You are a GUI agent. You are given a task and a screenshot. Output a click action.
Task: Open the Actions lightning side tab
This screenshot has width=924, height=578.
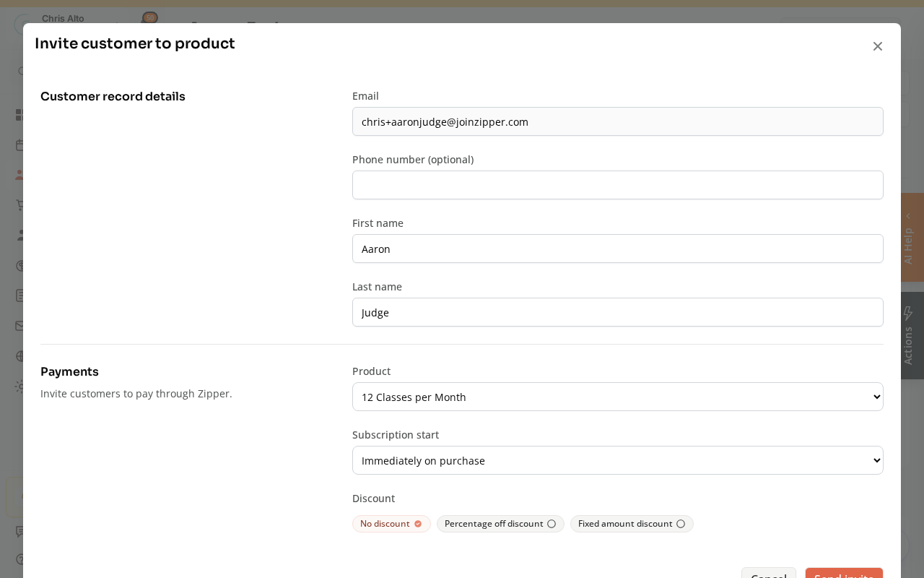[x=912, y=335]
